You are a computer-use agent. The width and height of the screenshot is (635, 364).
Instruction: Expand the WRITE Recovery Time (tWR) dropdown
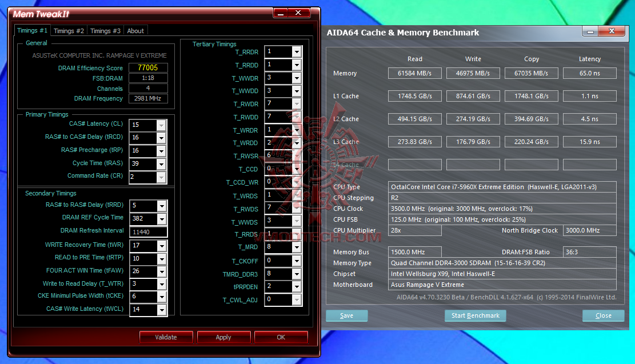click(x=162, y=246)
